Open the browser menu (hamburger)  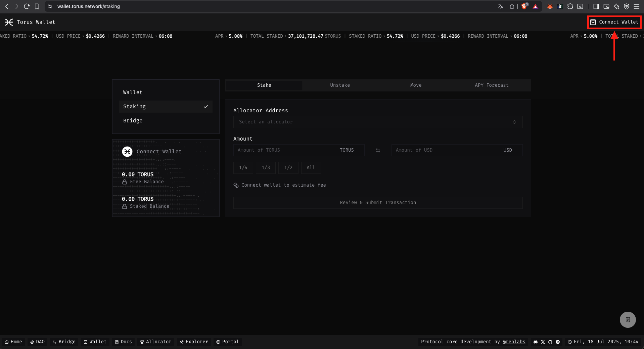coord(637,6)
